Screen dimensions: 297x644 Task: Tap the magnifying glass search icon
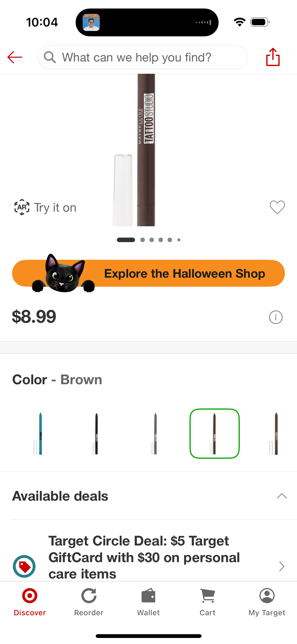click(50, 57)
